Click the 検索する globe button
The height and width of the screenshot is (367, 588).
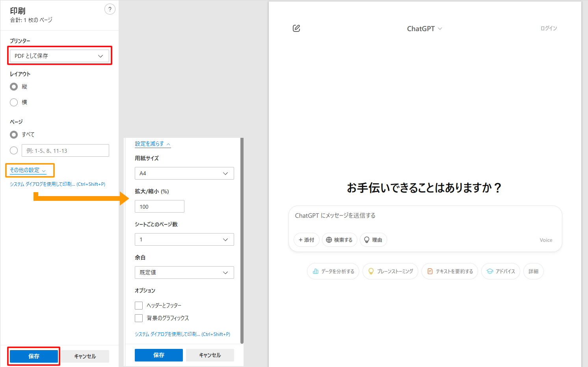click(339, 240)
